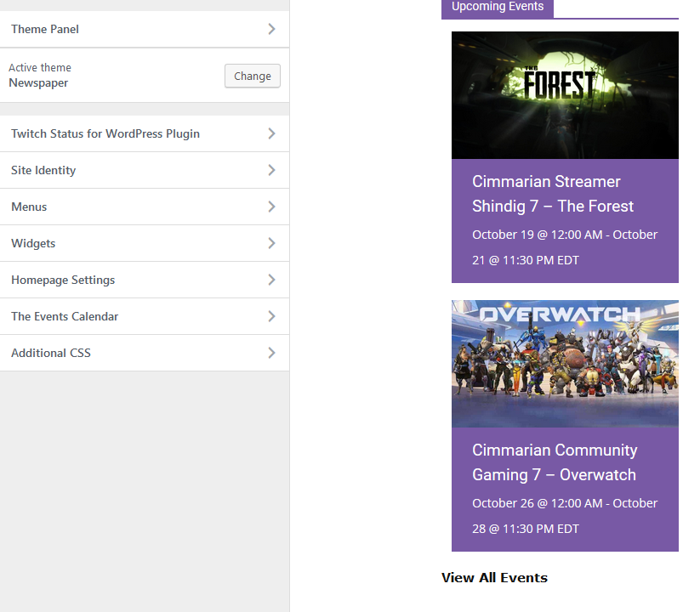Open The Forest event thumbnail
Image resolution: width=700 pixels, height=612 pixels.
coord(565,95)
